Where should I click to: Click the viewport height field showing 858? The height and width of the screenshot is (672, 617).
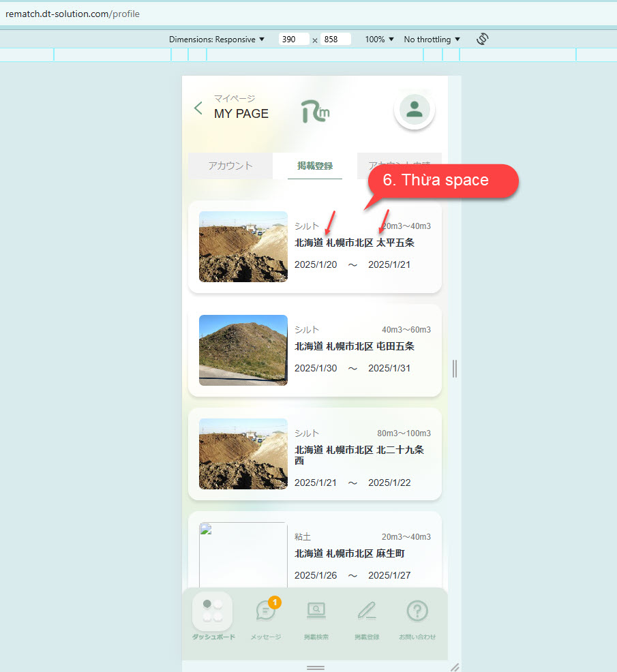click(335, 40)
